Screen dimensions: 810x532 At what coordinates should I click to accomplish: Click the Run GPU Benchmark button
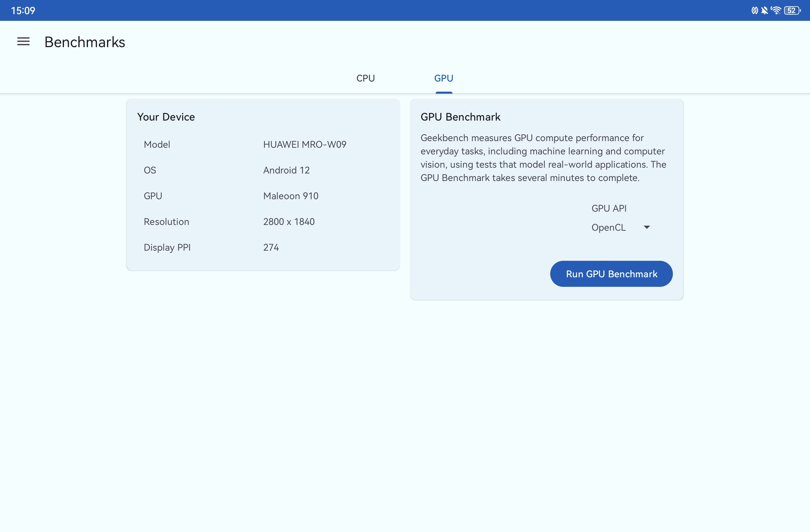coord(611,274)
